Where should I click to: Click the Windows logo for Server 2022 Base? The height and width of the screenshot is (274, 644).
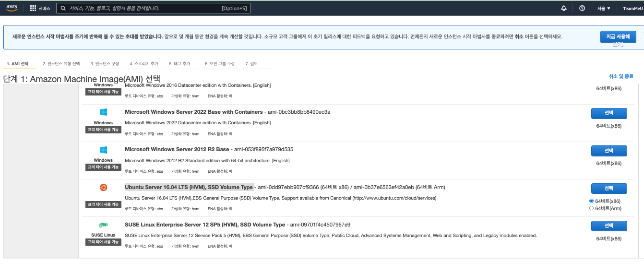pos(103,112)
